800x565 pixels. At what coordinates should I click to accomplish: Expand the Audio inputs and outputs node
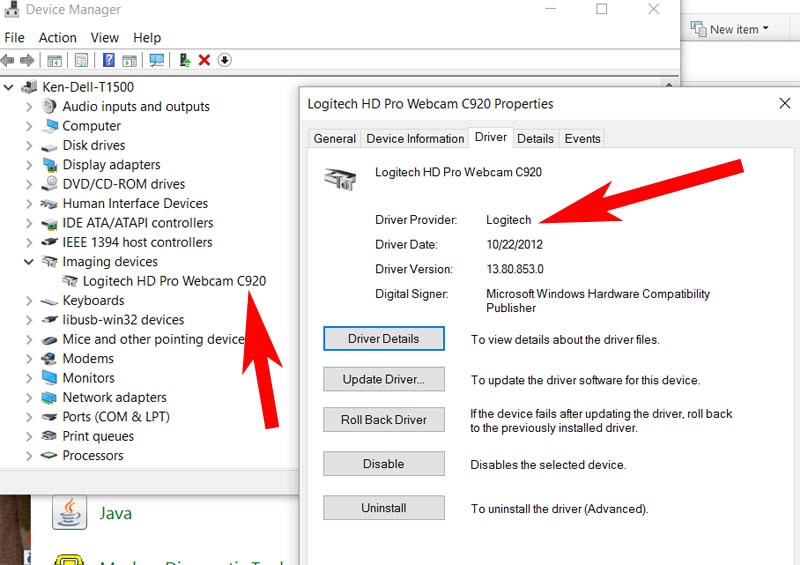[28, 107]
